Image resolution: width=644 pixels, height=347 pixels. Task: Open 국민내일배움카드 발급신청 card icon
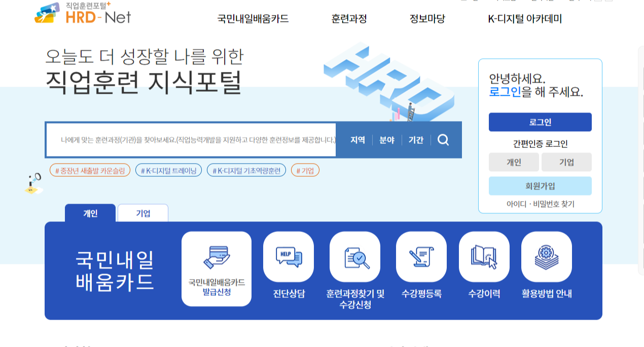click(217, 269)
